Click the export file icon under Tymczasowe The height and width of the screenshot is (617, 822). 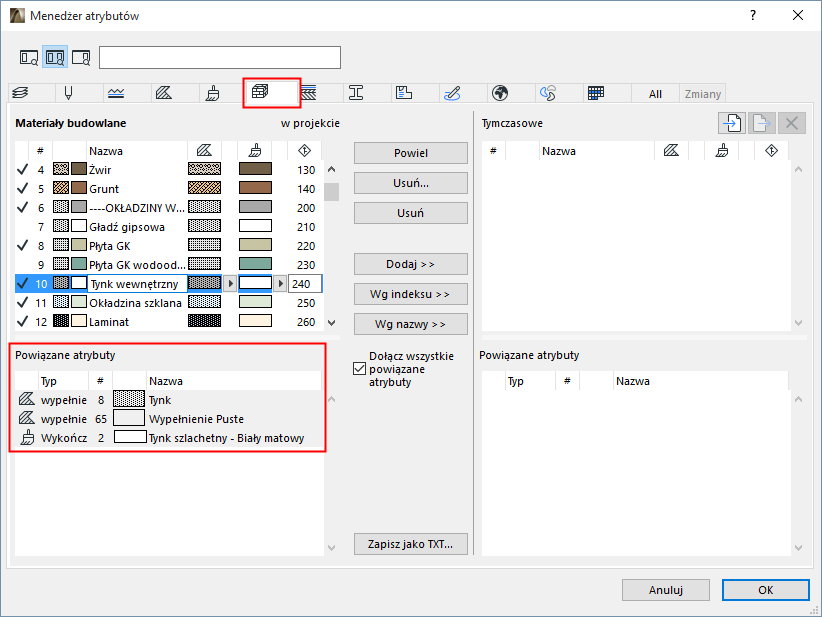762,123
